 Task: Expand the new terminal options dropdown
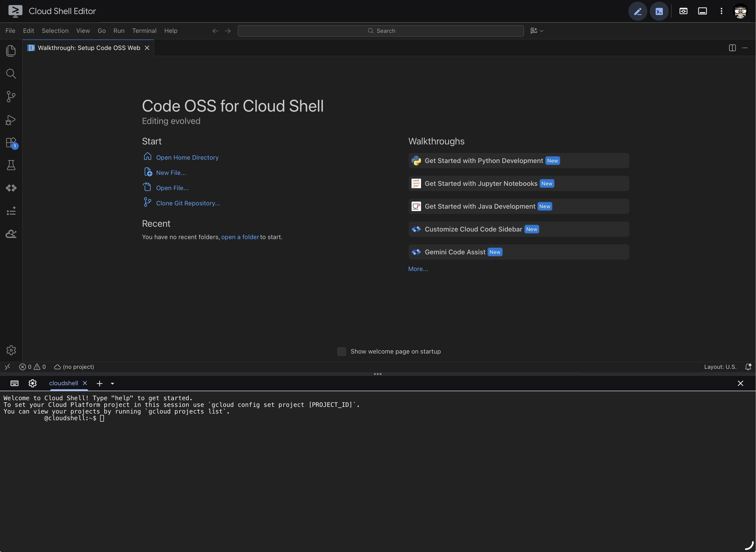112,384
